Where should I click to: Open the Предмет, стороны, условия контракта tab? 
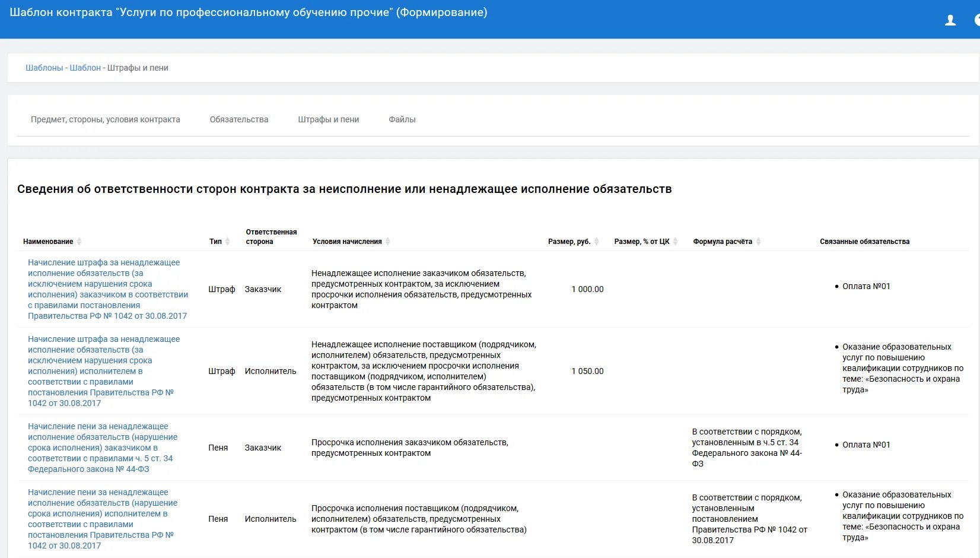coord(106,119)
